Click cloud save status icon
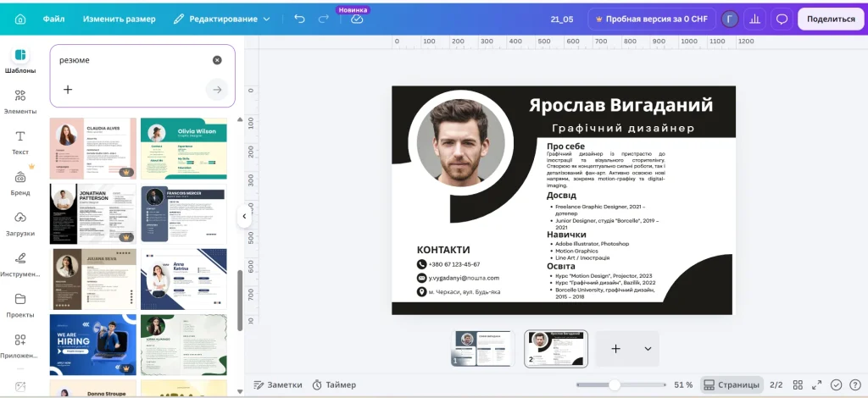The height and width of the screenshot is (398, 868). pos(357,19)
